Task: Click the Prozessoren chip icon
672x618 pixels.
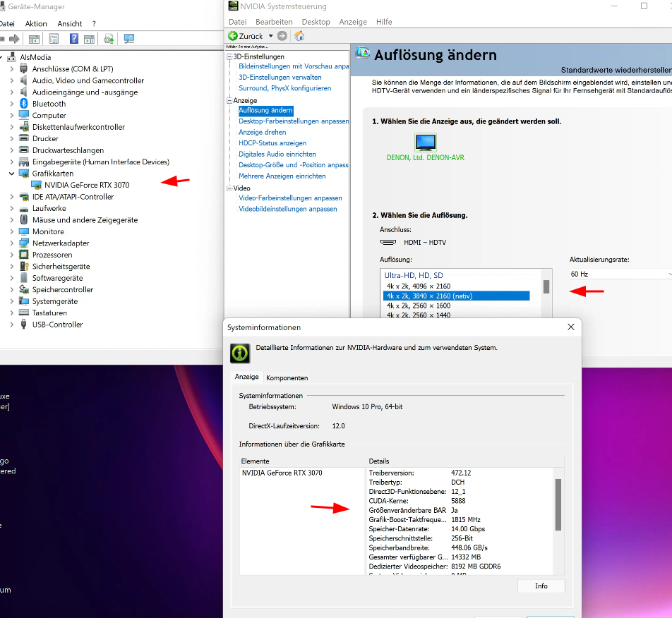Action: 24,255
